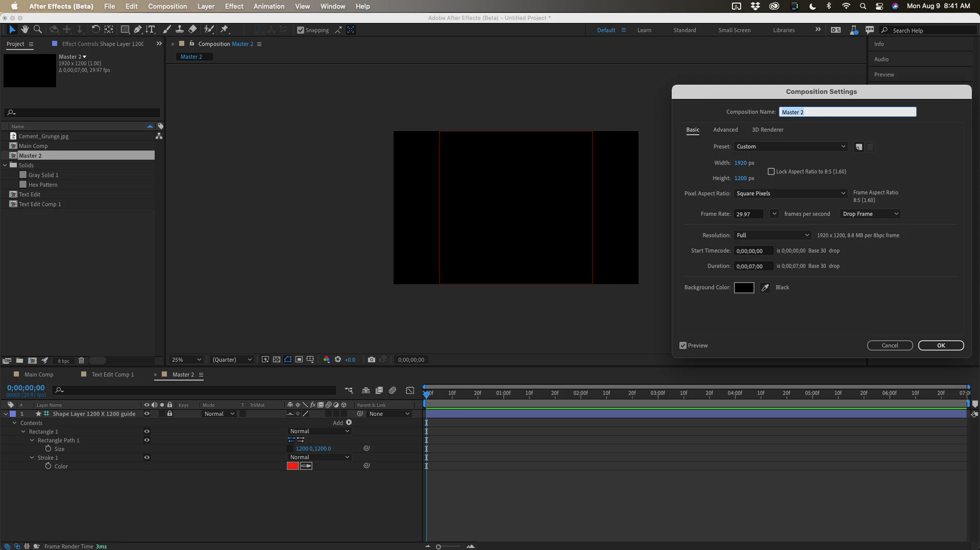Screen dimensions: 980x550
Task: Open the Preset dropdown showing Custom
Action: [x=791, y=147]
